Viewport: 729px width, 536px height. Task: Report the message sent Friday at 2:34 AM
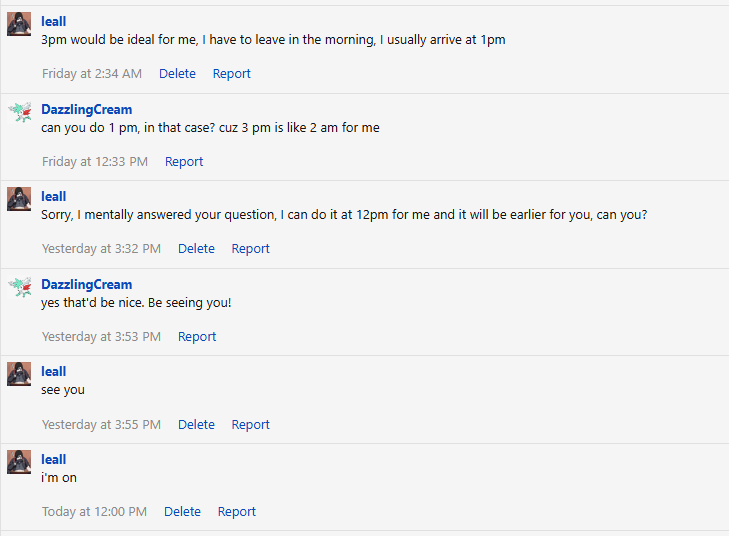pyautogui.click(x=231, y=74)
